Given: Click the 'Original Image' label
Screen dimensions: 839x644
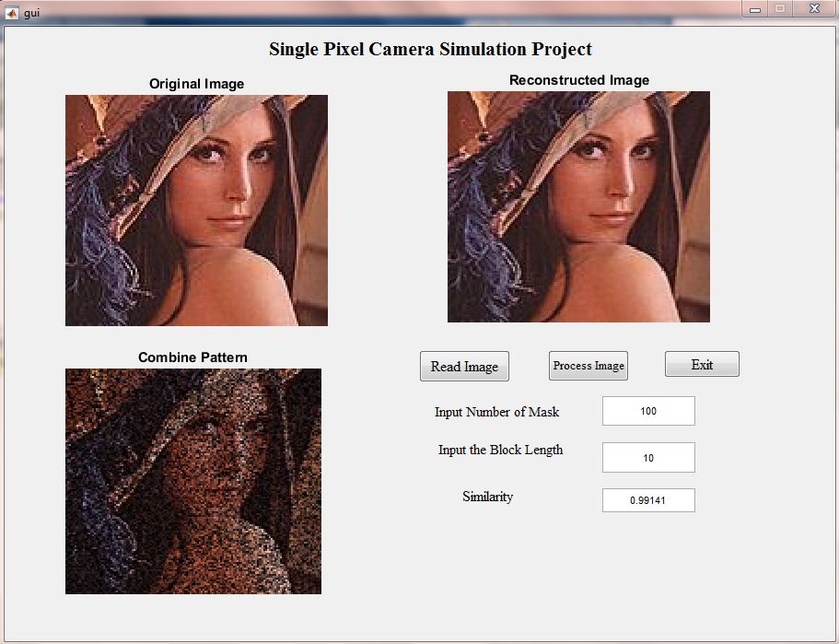Looking at the screenshot, I should click(x=196, y=84).
